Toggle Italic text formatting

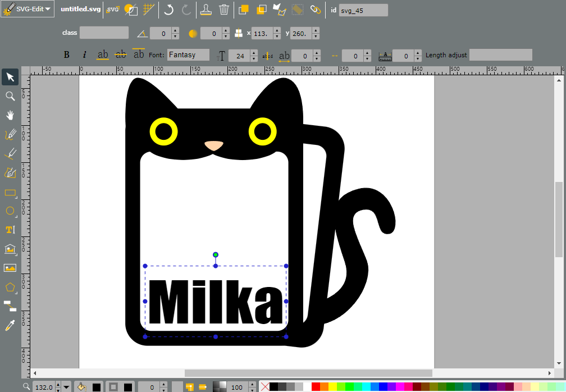[84, 55]
